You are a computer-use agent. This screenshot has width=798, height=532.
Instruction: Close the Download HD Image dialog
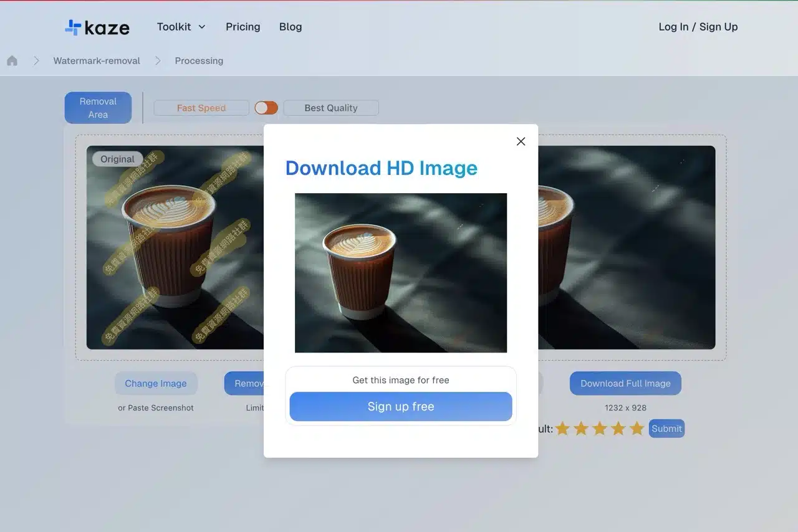click(521, 141)
